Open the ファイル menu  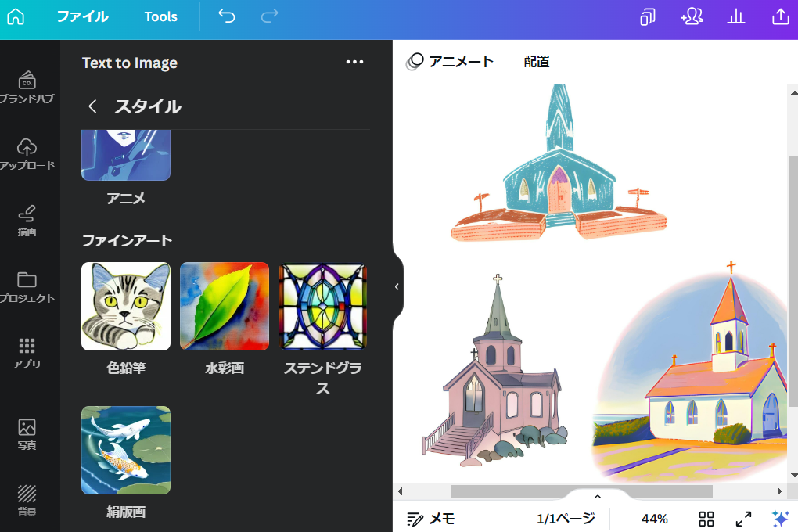82,16
